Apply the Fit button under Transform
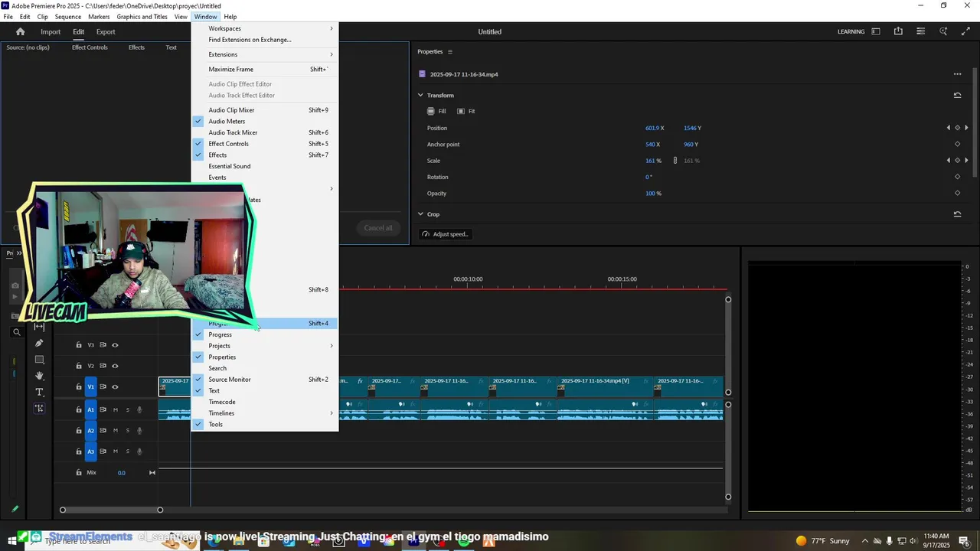The width and height of the screenshot is (980, 551). coord(466,111)
